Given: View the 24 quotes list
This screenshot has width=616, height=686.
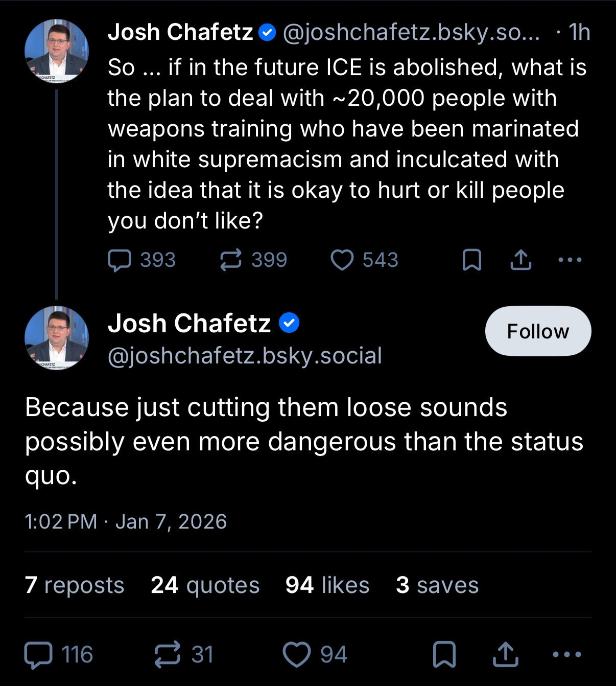Looking at the screenshot, I should (205, 585).
